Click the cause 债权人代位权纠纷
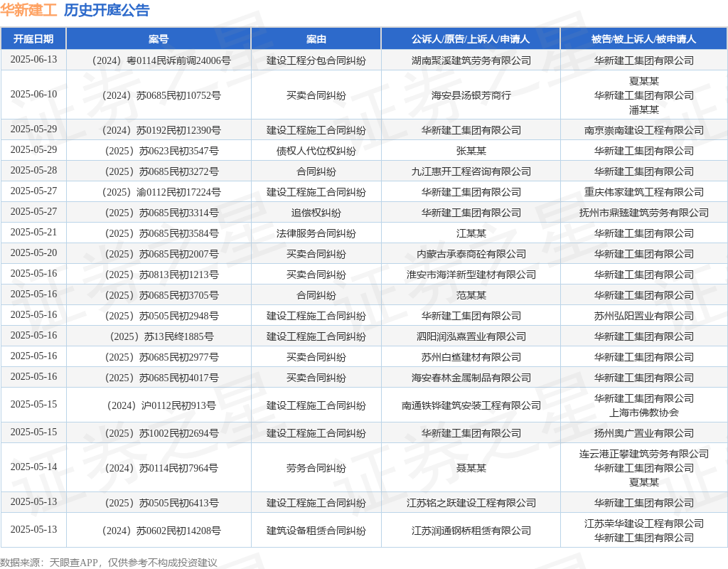728x569 pixels. tap(316, 151)
